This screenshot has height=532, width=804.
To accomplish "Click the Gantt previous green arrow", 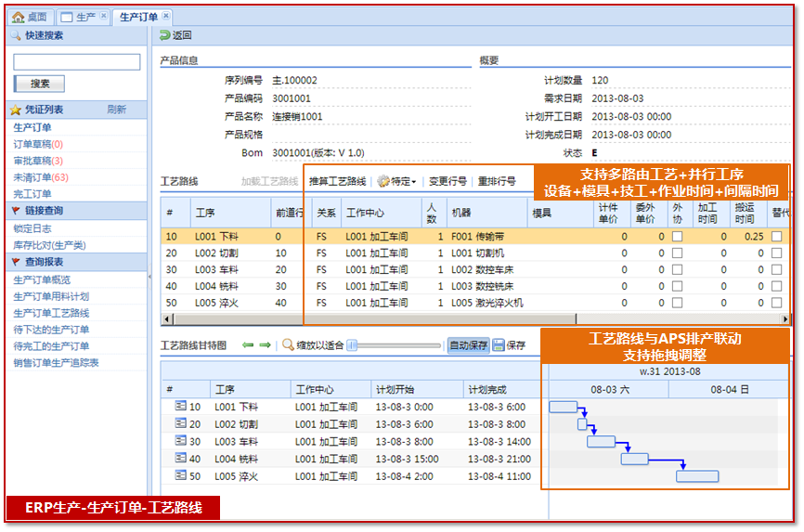I will [x=248, y=344].
